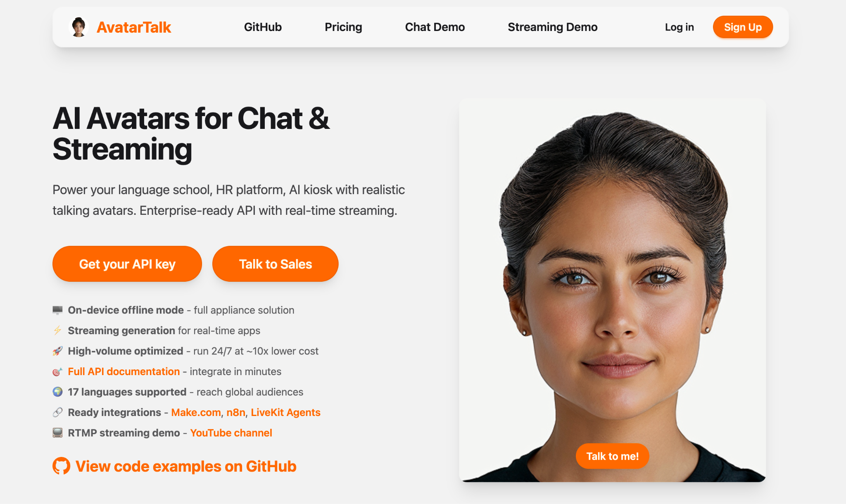846x504 pixels.
Task: Click the chain link icon beside Ready integrations
Action: coord(57,412)
